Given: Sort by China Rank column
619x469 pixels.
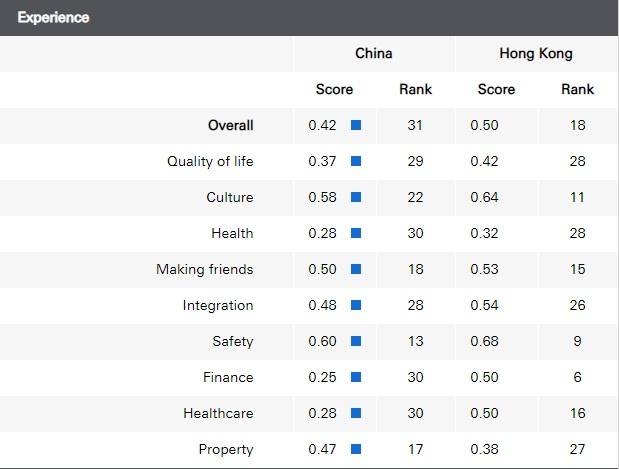Looking at the screenshot, I should (415, 89).
